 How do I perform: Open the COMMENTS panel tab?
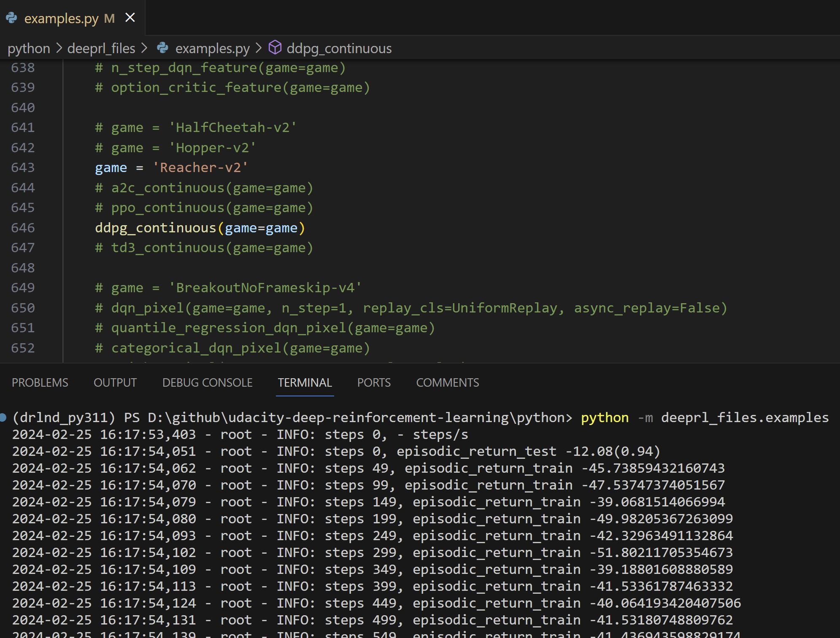click(x=447, y=382)
